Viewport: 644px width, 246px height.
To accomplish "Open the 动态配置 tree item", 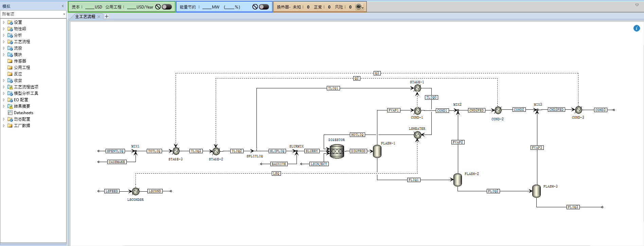I will point(22,119).
